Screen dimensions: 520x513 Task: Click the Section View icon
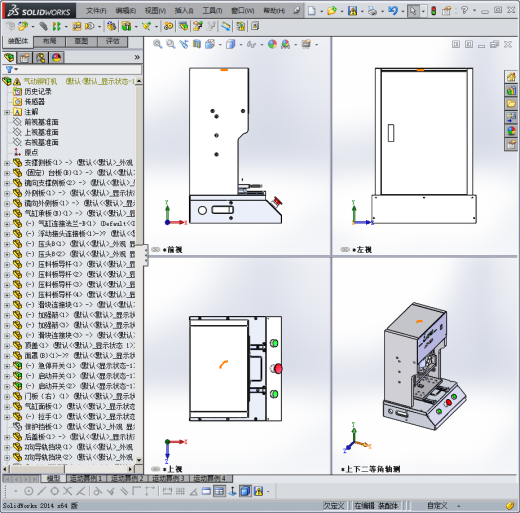point(197,44)
